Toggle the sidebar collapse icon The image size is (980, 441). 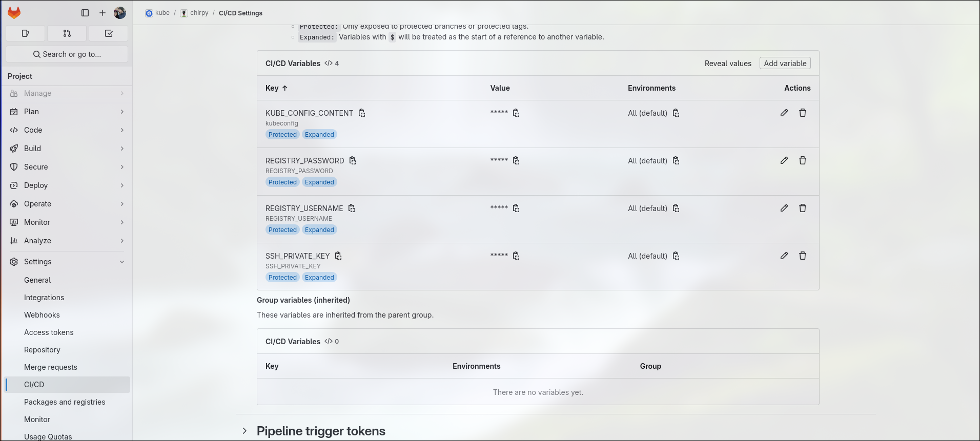[85, 13]
